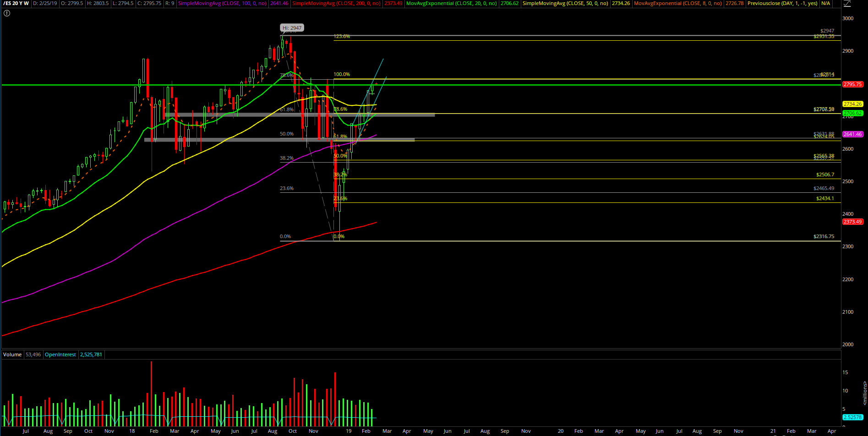Screen dimensions: 868x436
Task: Click the OpenInterest label in the lower panel
Action: [x=60, y=354]
